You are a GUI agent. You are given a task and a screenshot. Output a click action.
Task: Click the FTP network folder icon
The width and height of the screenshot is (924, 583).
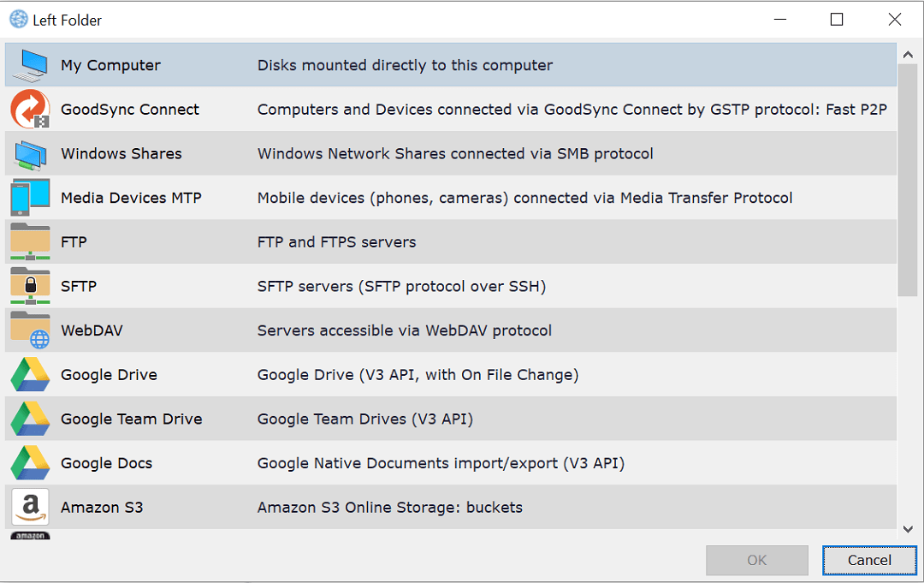[x=31, y=242]
